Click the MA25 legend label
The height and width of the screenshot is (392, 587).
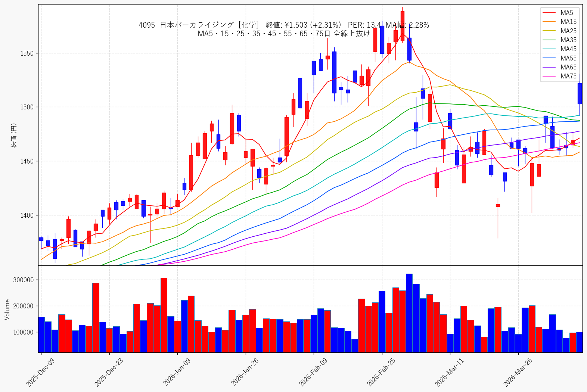[568, 31]
